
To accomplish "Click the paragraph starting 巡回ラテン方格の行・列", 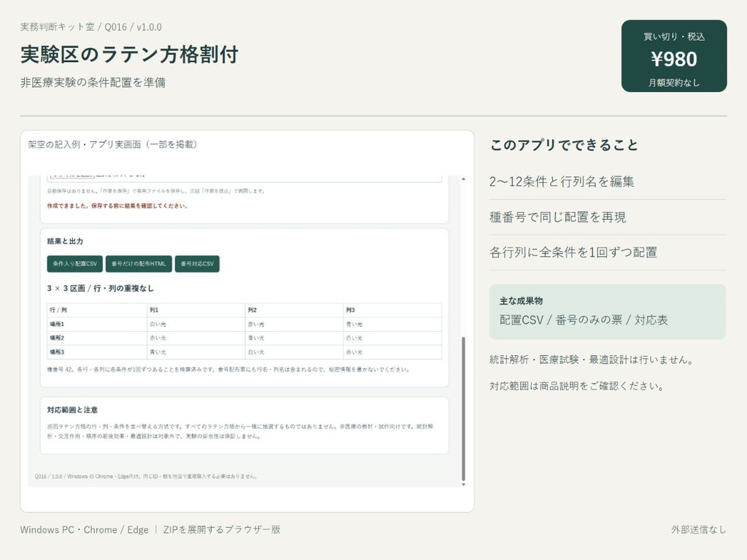I will tap(241, 432).
